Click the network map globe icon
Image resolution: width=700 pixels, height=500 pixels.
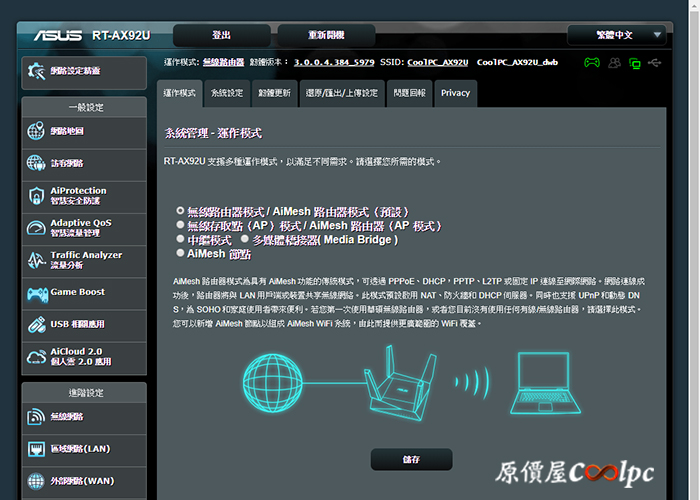pyautogui.click(x=36, y=131)
